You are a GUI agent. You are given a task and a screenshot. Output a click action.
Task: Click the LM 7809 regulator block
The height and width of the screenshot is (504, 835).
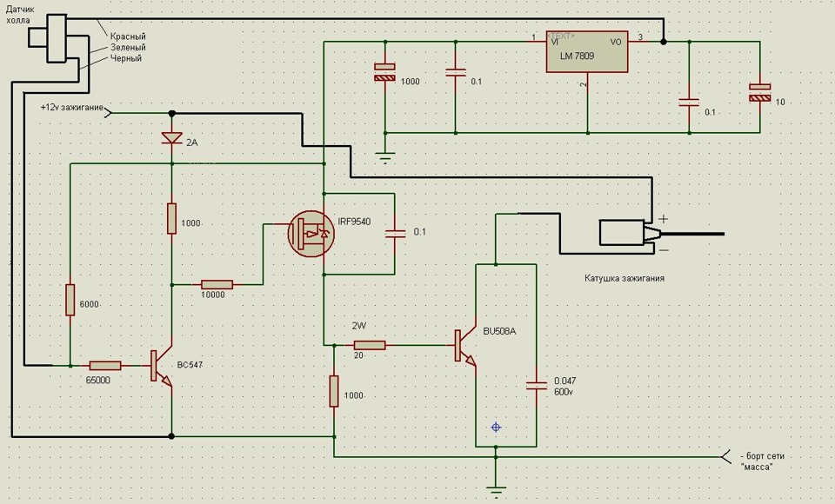pos(587,51)
